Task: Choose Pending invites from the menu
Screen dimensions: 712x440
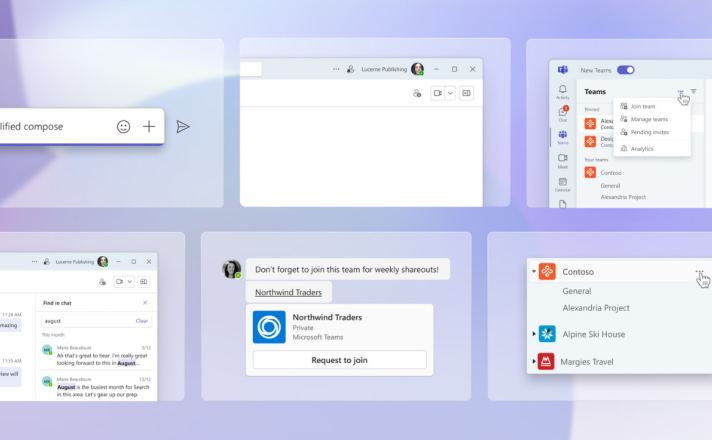Action: [x=652, y=132]
